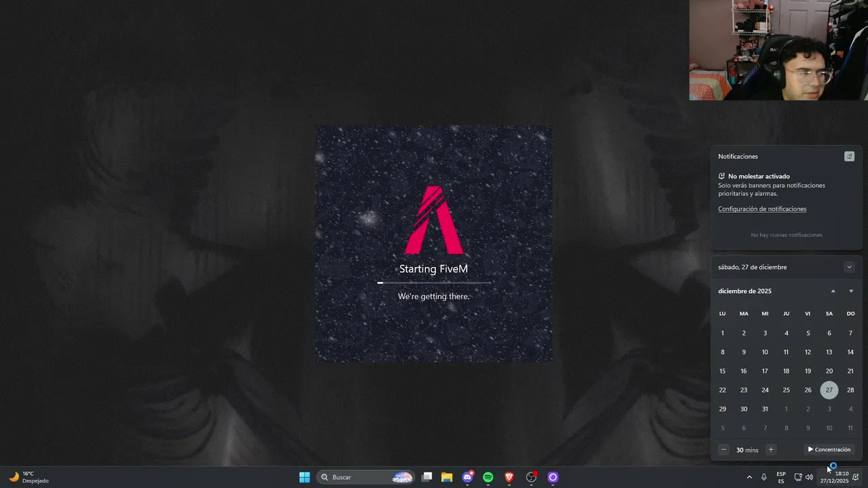Select December 10 in the calendar
The height and width of the screenshot is (488, 868).
click(765, 352)
